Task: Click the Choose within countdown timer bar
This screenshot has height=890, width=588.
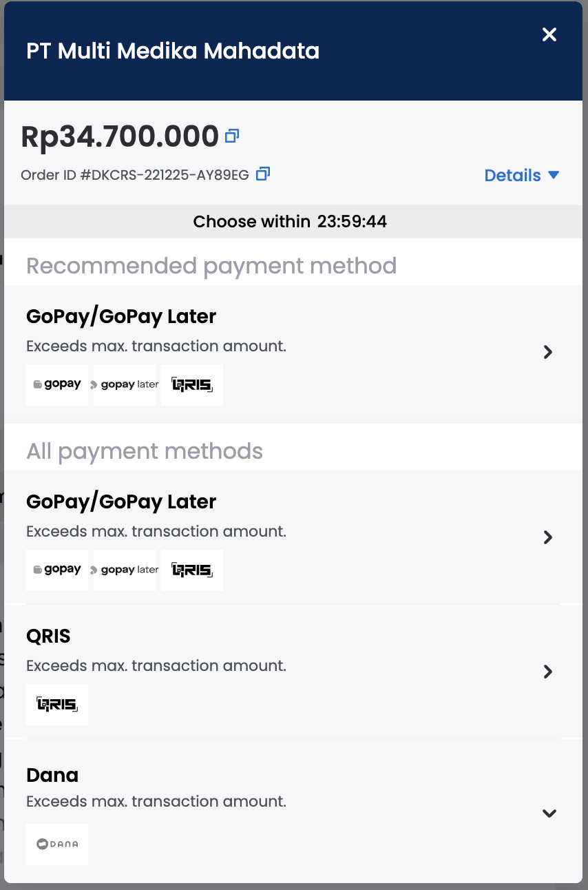Action: [293, 221]
